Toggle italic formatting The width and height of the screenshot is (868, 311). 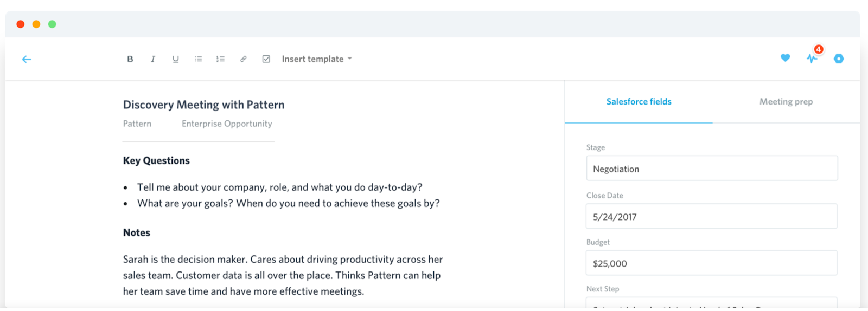(153, 59)
